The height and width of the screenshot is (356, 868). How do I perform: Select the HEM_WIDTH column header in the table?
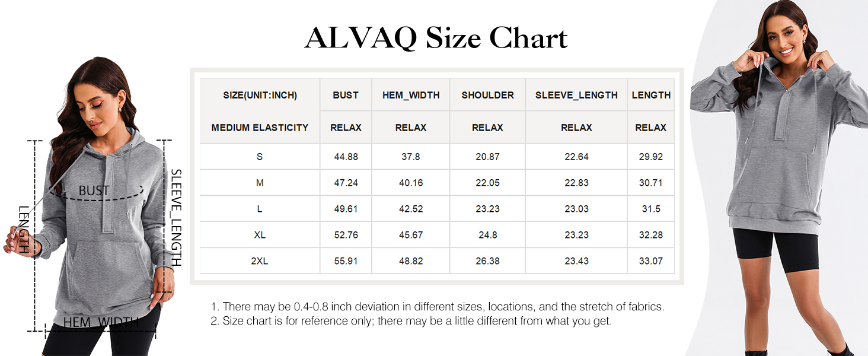pyautogui.click(x=411, y=95)
